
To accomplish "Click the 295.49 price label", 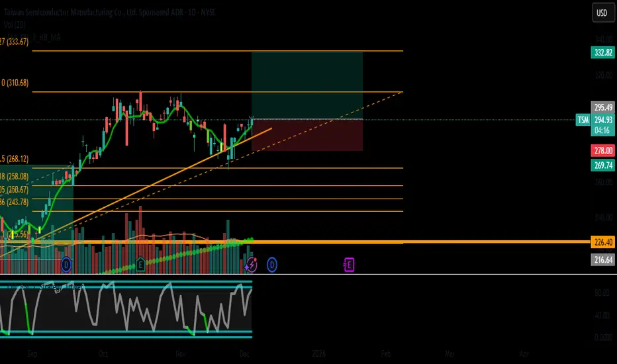I will coord(603,107).
